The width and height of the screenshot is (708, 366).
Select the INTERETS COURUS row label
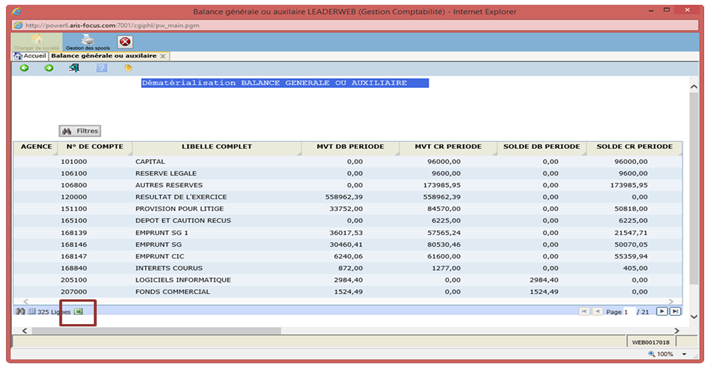169,268
